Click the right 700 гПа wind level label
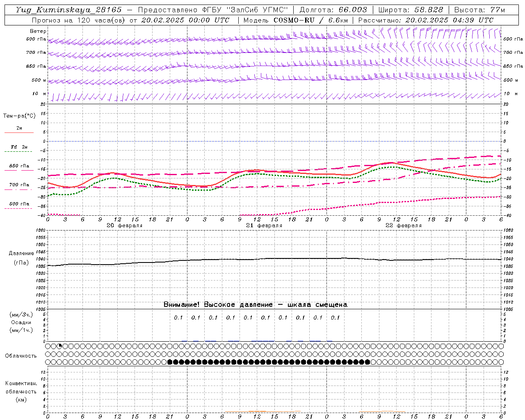 pos(513,52)
